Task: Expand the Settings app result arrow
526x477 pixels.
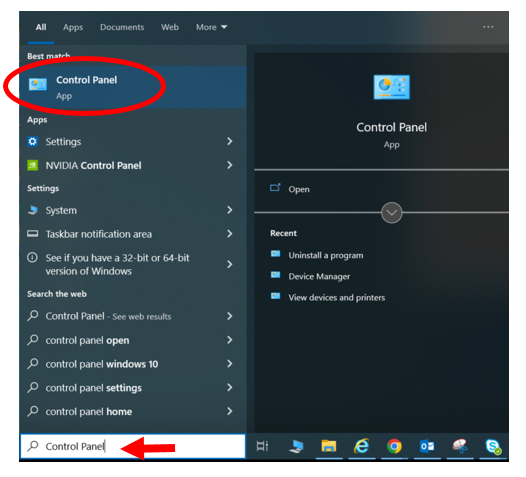Action: pos(230,141)
